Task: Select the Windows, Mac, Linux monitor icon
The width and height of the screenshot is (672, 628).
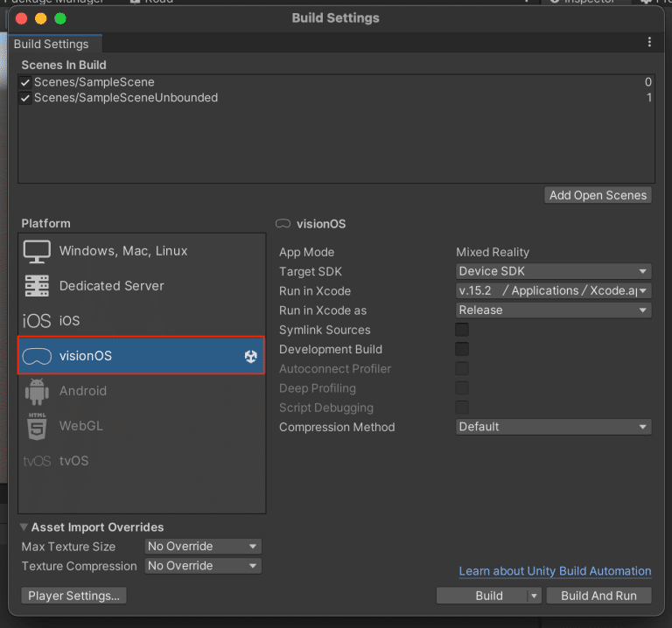Action: click(x=37, y=251)
